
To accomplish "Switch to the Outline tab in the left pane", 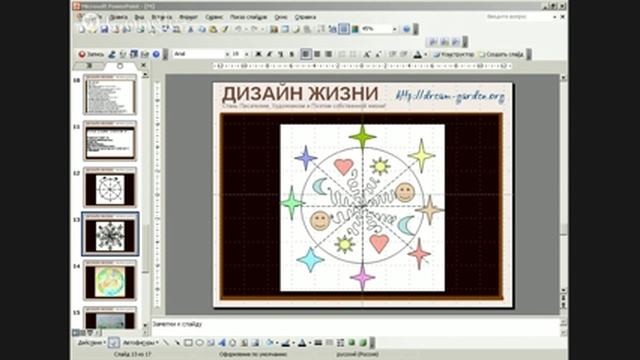I will 89,65.
